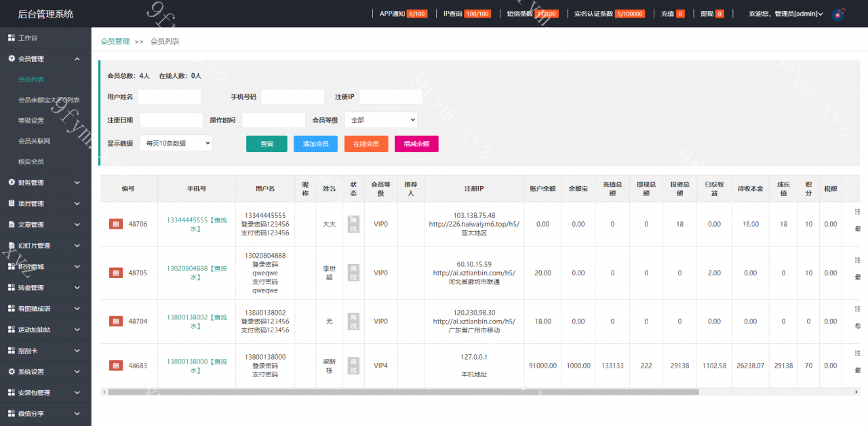Open the 会员等级 全部 dropdown

tap(381, 120)
